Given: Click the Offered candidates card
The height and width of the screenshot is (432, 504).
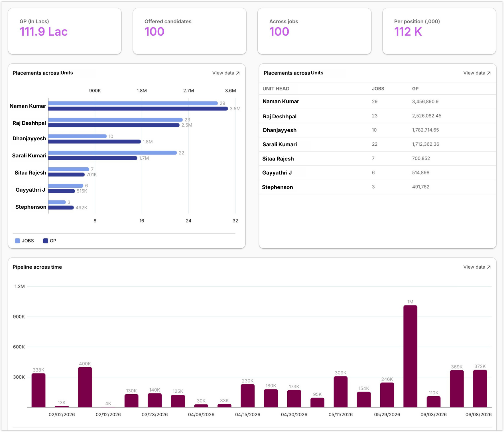Looking at the screenshot, I should coord(190,31).
